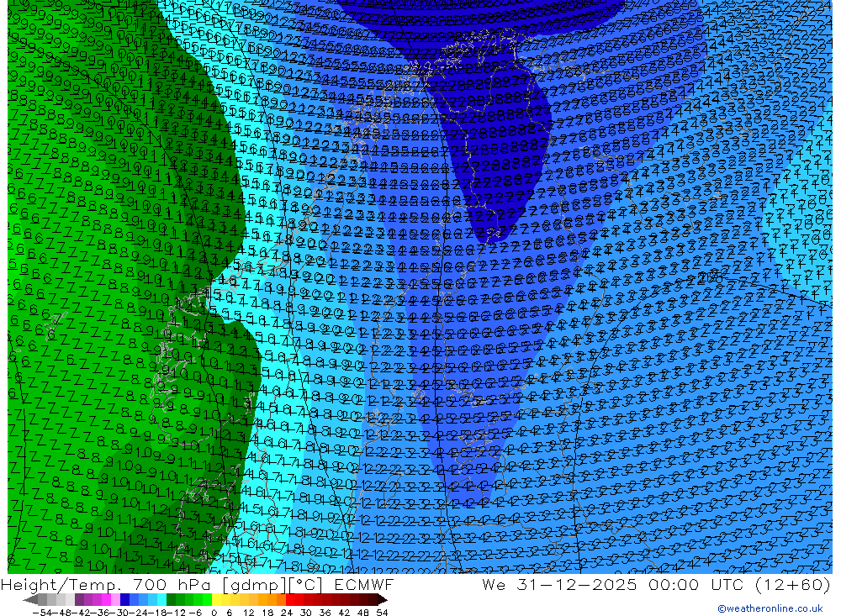
Task: Select the dark green -12 legend swatch
Action: 171,599
